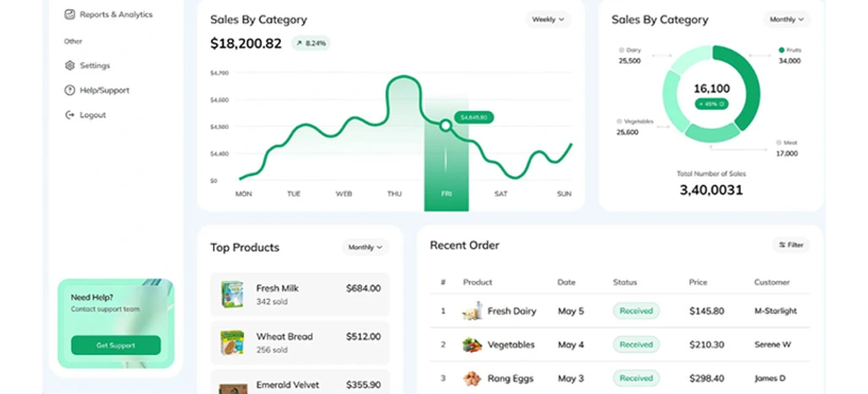868x394 pixels.
Task: Click the 8.24% growth badge
Action: (311, 42)
